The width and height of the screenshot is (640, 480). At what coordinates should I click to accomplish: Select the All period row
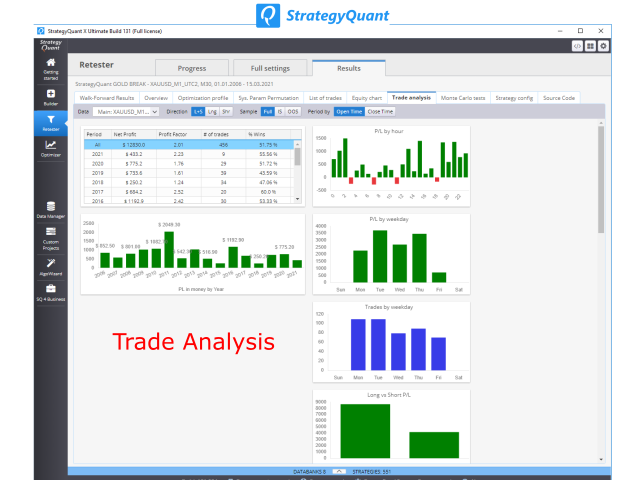[189, 144]
